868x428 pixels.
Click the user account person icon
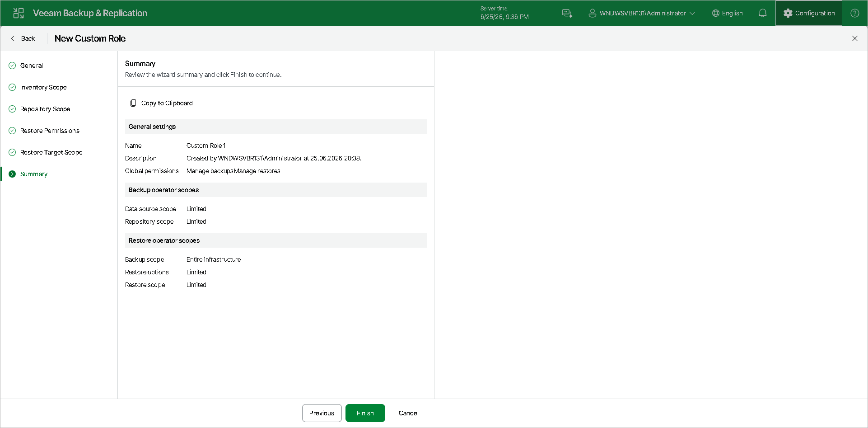pos(593,13)
